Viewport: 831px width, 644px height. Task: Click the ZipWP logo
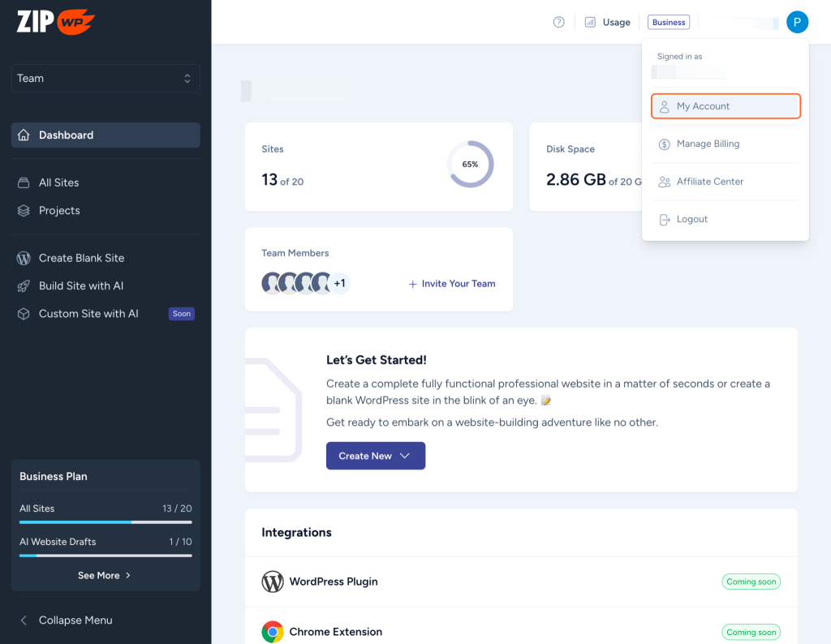point(56,22)
